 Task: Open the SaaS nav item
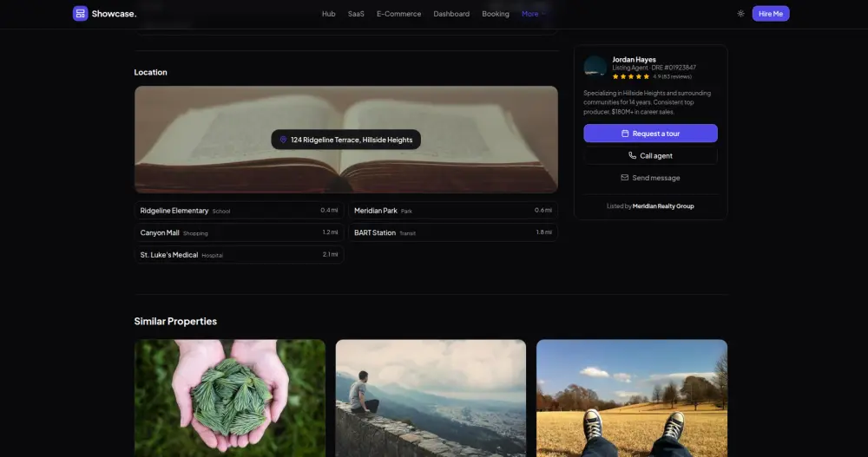coord(356,14)
